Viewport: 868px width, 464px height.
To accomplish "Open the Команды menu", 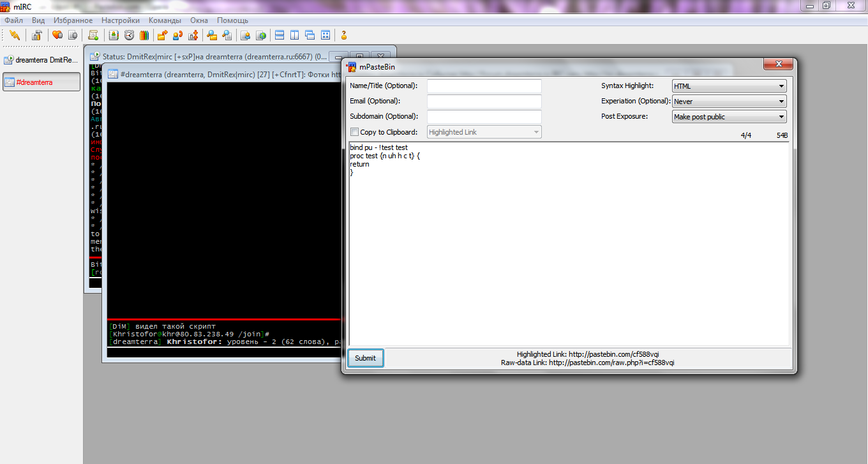I will click(165, 20).
